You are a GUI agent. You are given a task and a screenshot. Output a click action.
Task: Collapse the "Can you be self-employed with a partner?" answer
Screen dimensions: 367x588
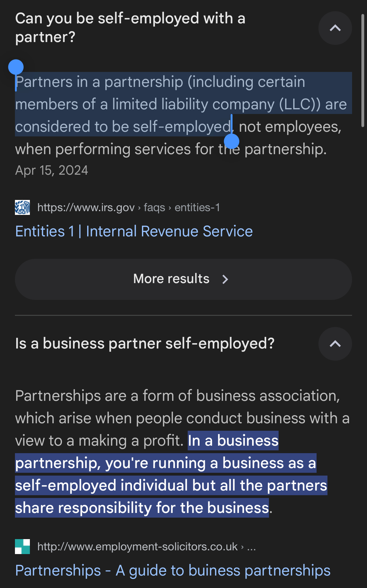[335, 28]
